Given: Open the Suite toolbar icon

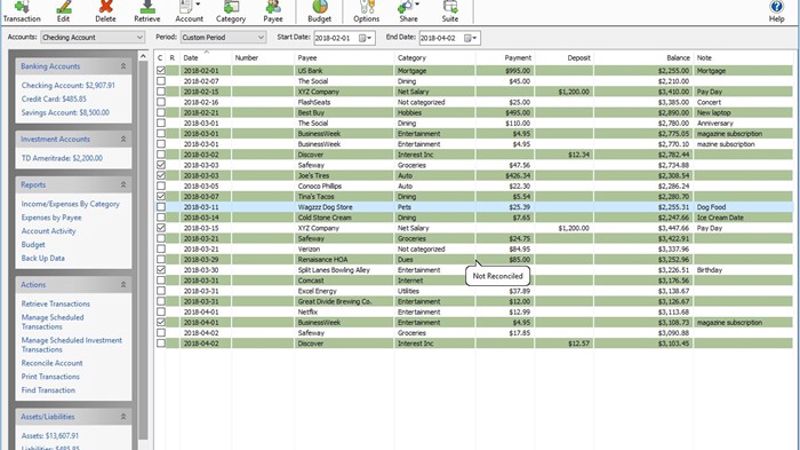Looking at the screenshot, I should tap(449, 11).
